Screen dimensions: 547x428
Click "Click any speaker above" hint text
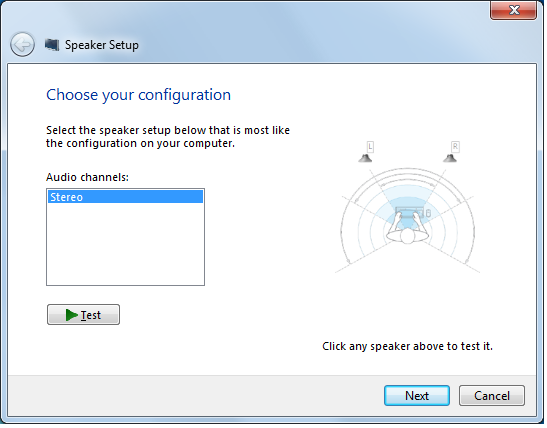pyautogui.click(x=407, y=346)
